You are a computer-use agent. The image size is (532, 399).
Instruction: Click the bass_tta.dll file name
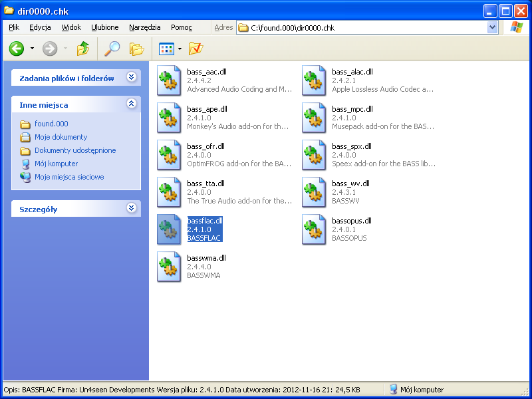(205, 184)
